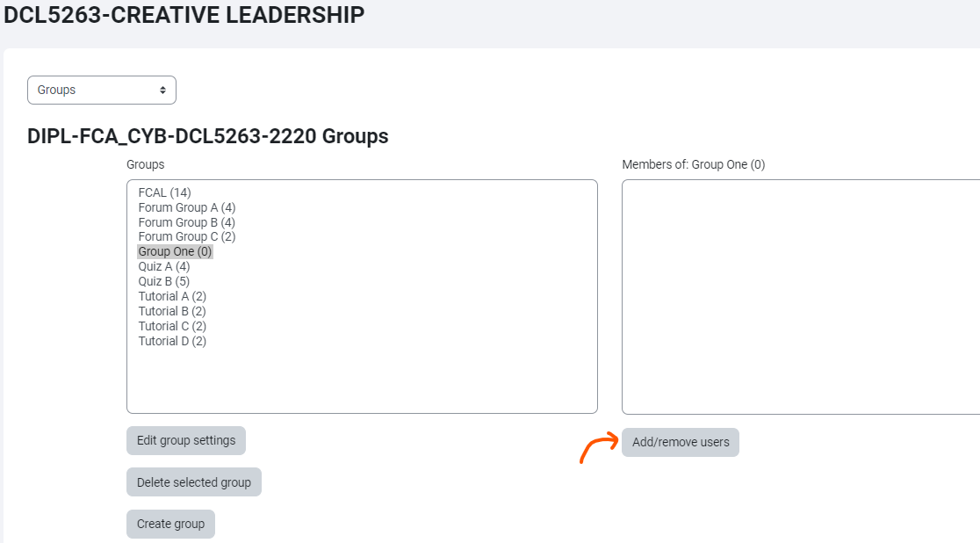Select Tutorial A (2) group
This screenshot has height=543, width=980.
point(172,296)
